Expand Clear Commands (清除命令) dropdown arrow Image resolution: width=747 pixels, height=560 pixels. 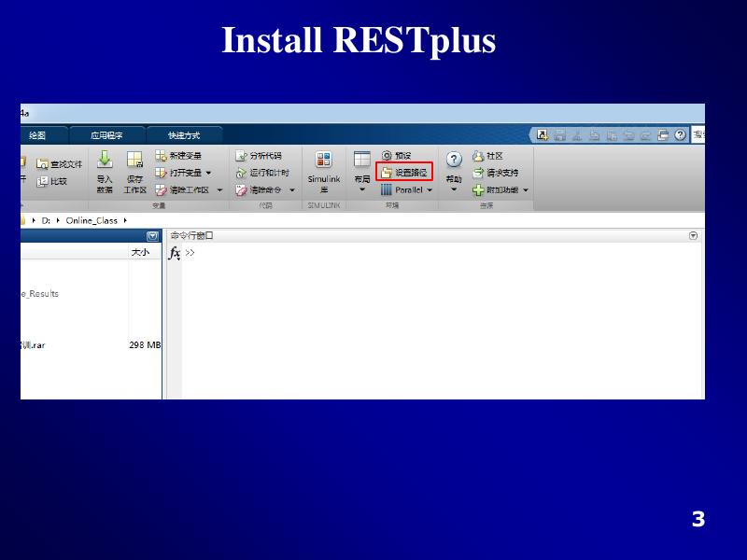(x=292, y=190)
